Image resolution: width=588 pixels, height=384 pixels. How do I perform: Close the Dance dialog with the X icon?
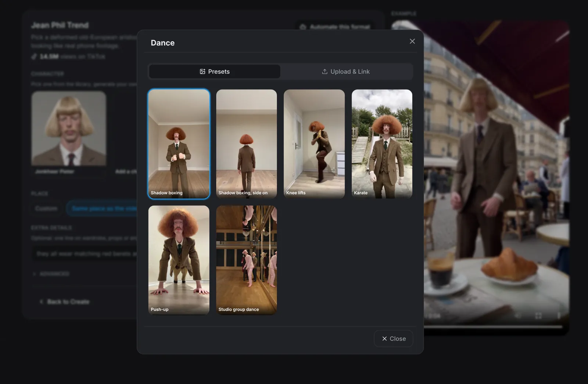click(412, 41)
